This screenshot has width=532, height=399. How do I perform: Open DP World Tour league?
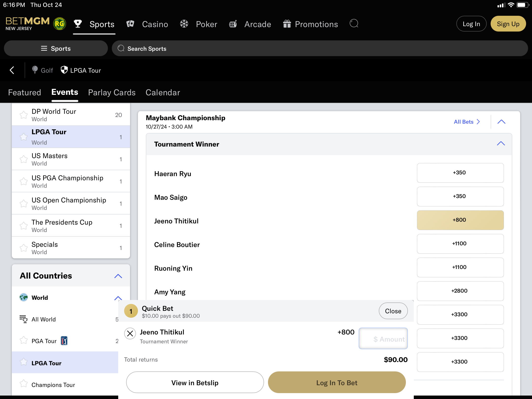(x=71, y=115)
